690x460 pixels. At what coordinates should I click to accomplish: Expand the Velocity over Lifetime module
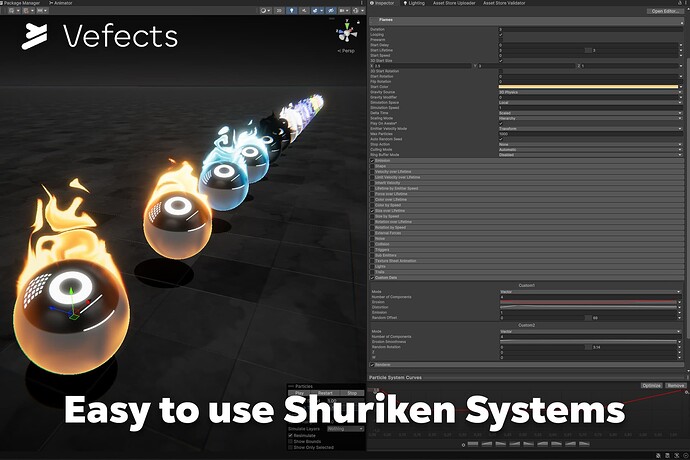click(526, 172)
